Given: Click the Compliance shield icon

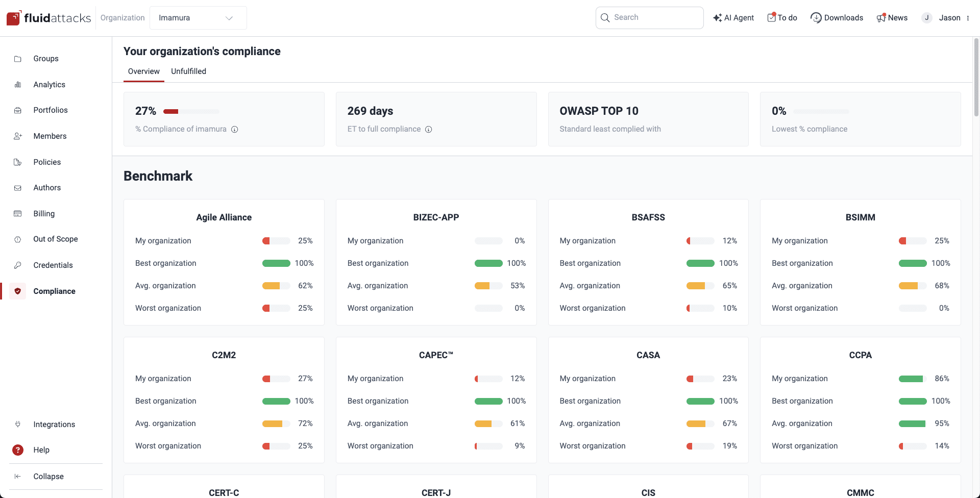Looking at the screenshot, I should (x=18, y=291).
